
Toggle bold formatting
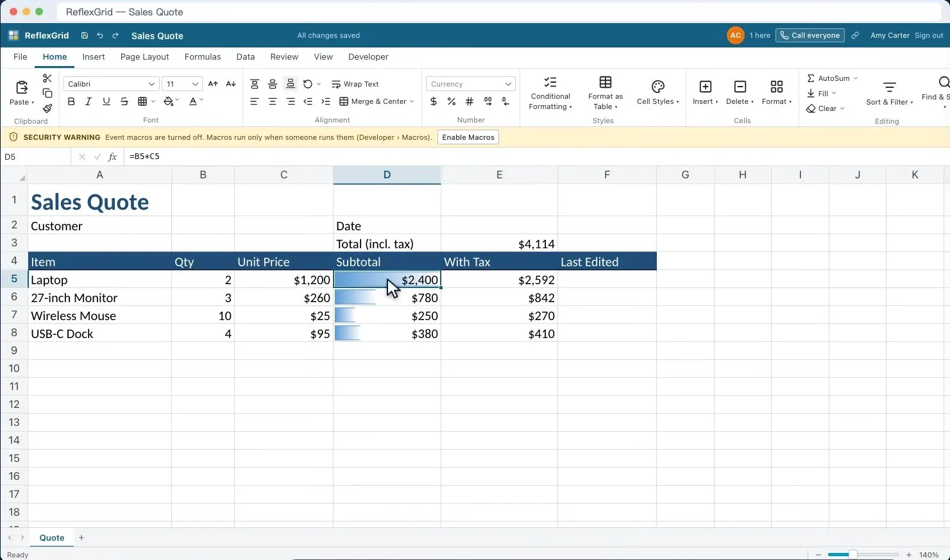[x=71, y=101]
